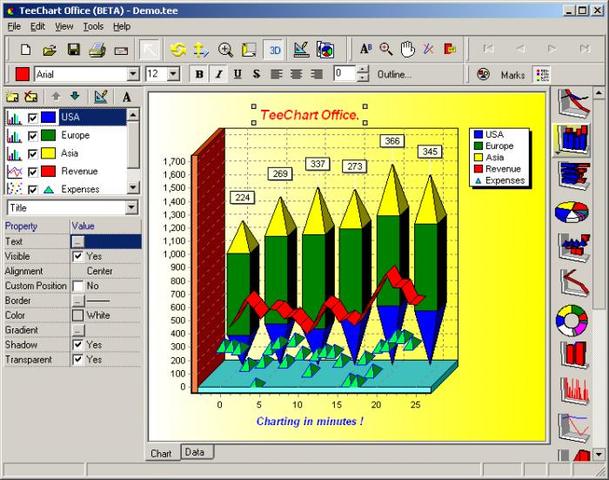Toggle the Custom Position checkbox
The image size is (609, 480).
(78, 286)
